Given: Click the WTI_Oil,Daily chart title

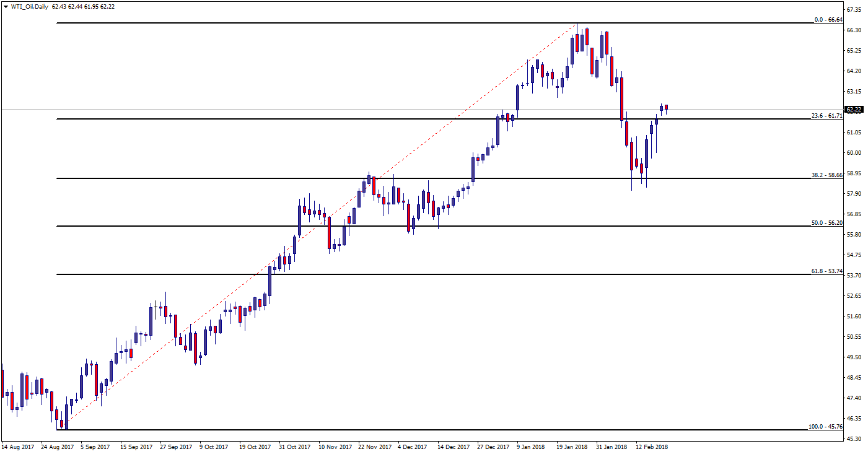Looking at the screenshot, I should pos(29,6).
